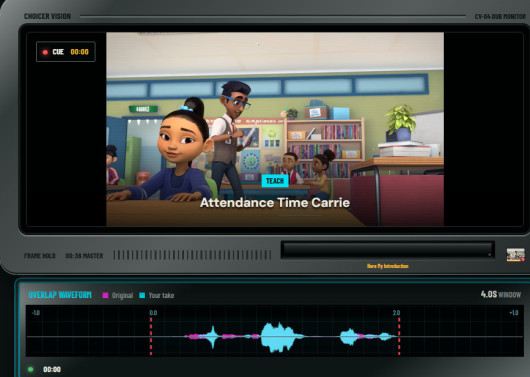Viewport: 530px width, 377px height.
Task: Click the black scrub bar below the monitor
Action: tap(388, 250)
